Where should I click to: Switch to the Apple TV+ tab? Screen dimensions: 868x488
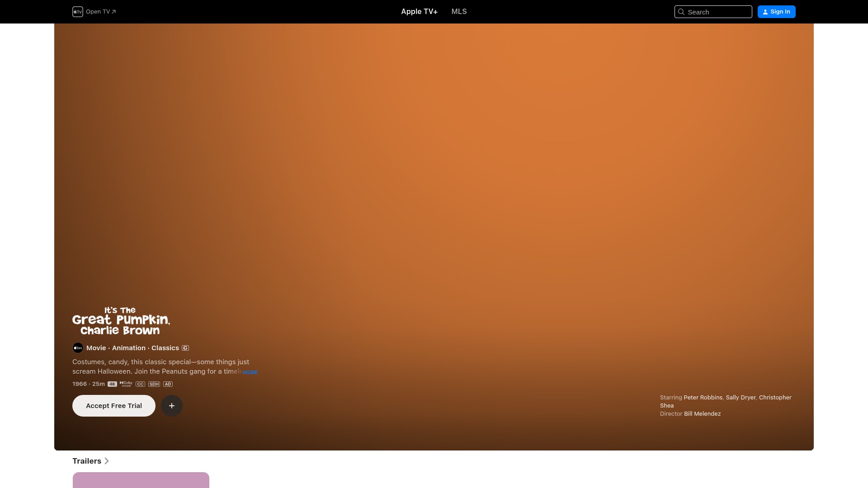419,12
